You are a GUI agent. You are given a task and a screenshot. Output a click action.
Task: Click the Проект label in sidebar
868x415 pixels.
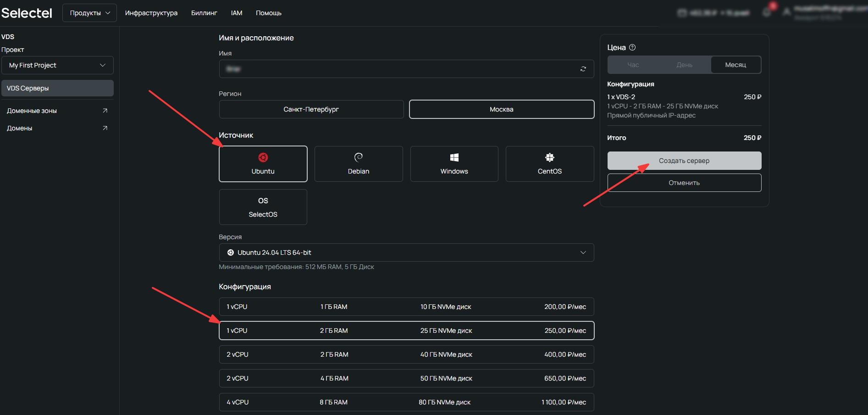click(13, 50)
